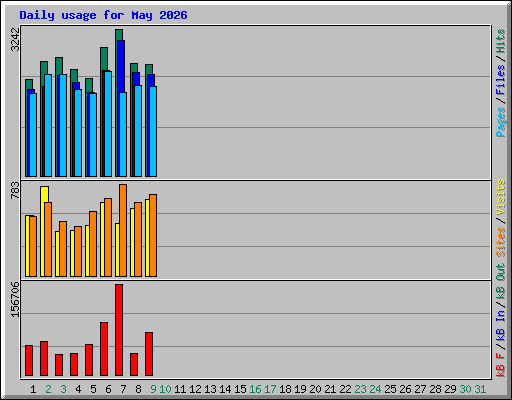
Task: Click day 26 on the x-axis
Action: coord(405,389)
